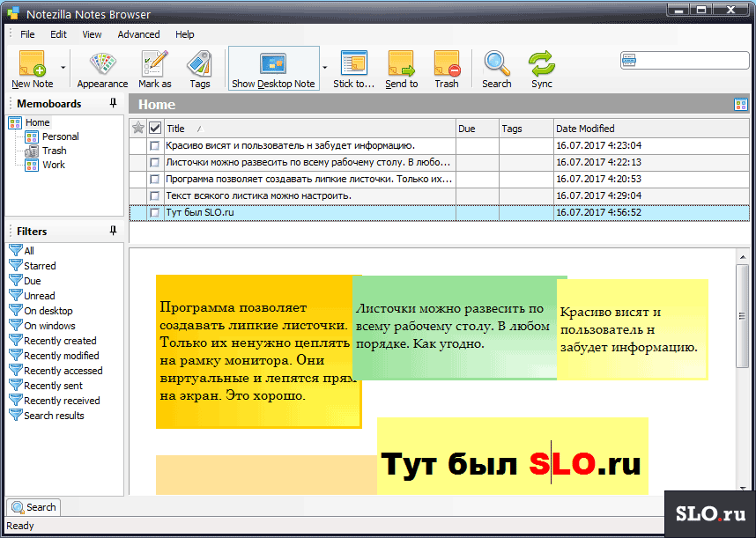The width and height of the screenshot is (756, 538).
Task: Check the box for 'Красиво висят' note
Action: pyautogui.click(x=155, y=145)
